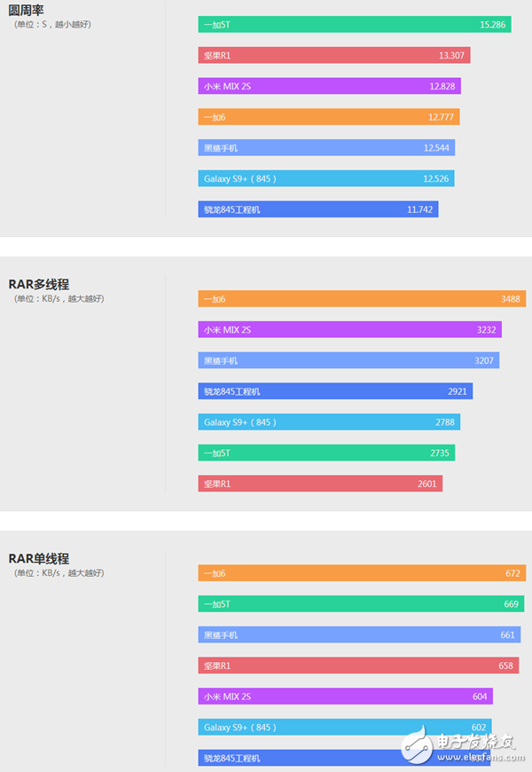Click the 骁龙845工程机 bar showing 2921
Screen dimensions: 532x772
click(335, 391)
